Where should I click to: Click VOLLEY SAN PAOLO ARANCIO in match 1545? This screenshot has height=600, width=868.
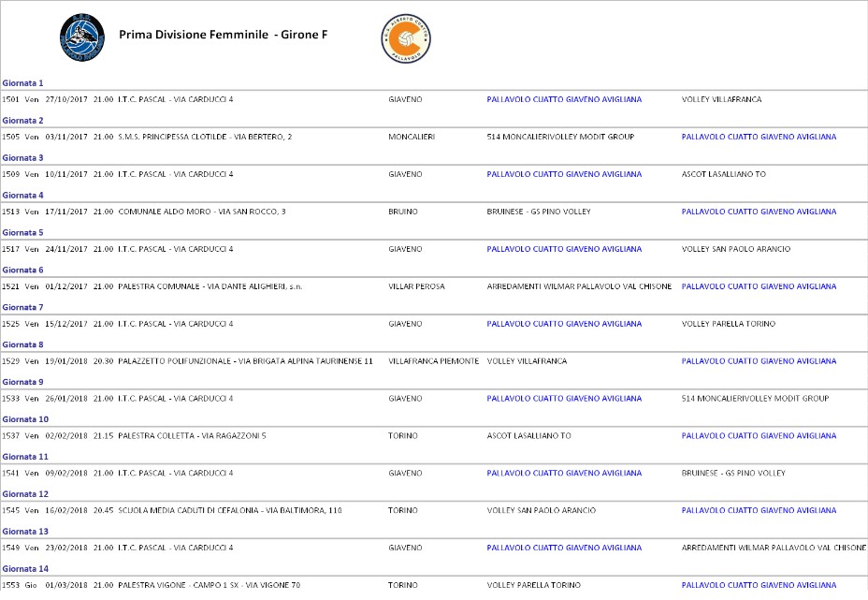pyautogui.click(x=541, y=510)
